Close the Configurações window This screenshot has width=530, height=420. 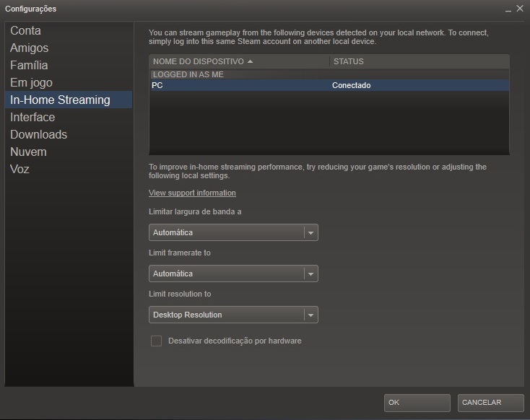click(x=520, y=9)
